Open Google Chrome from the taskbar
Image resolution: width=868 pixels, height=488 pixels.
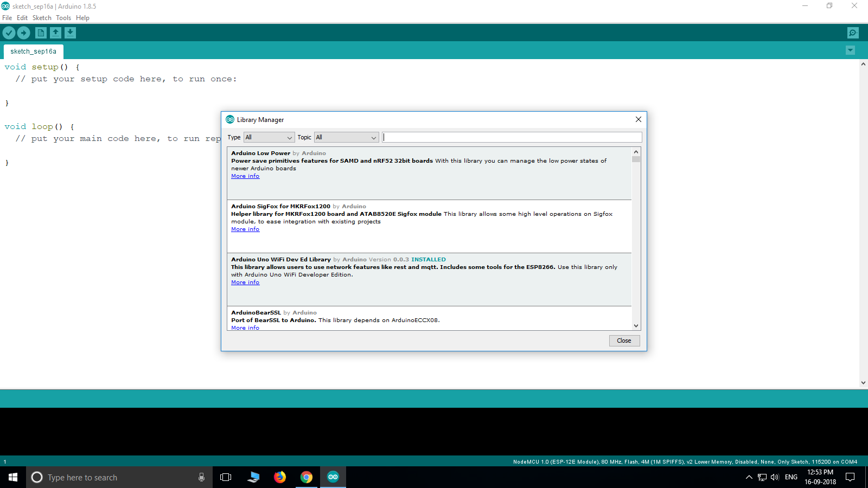[x=307, y=477]
